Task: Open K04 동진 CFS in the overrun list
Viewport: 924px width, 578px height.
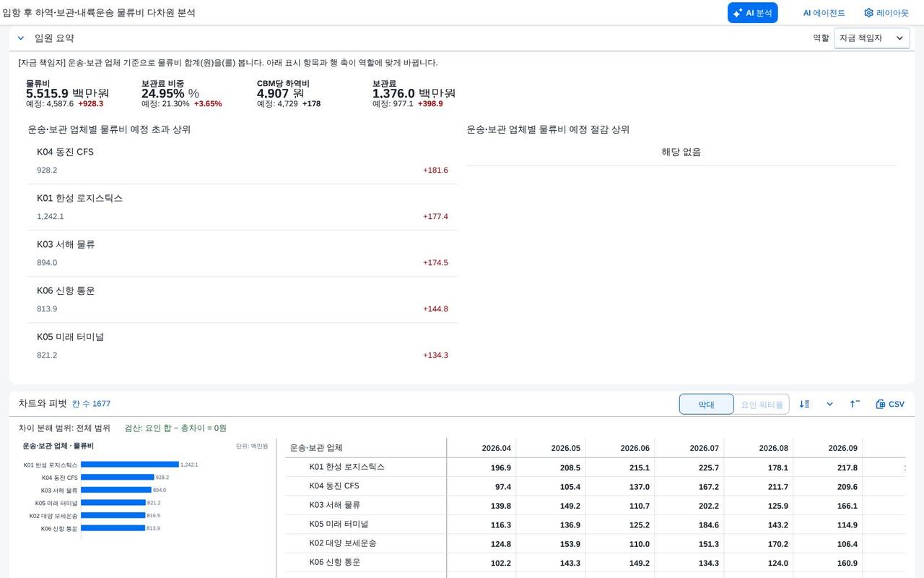Action: point(243,161)
